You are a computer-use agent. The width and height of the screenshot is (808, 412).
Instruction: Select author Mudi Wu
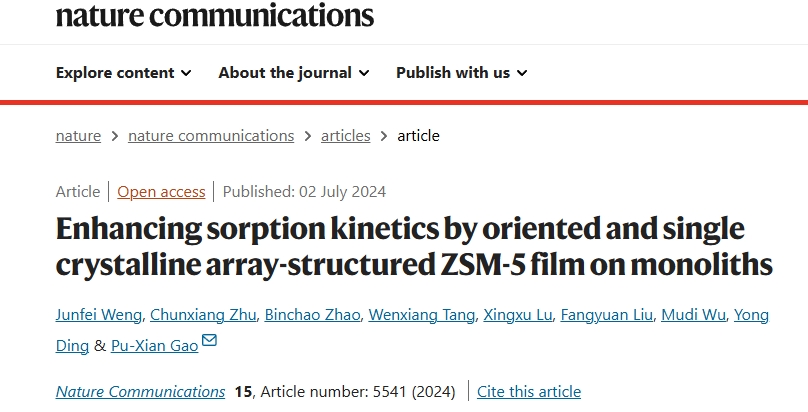693,315
